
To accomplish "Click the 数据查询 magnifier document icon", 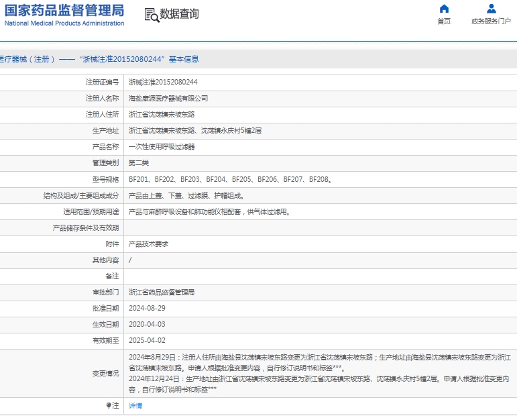I will pos(152,15).
